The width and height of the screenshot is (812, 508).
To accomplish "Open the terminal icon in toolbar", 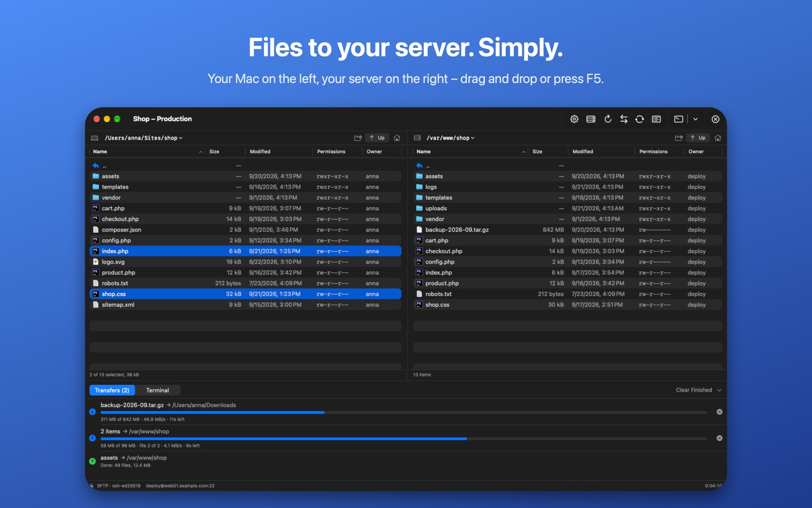I will (x=679, y=119).
